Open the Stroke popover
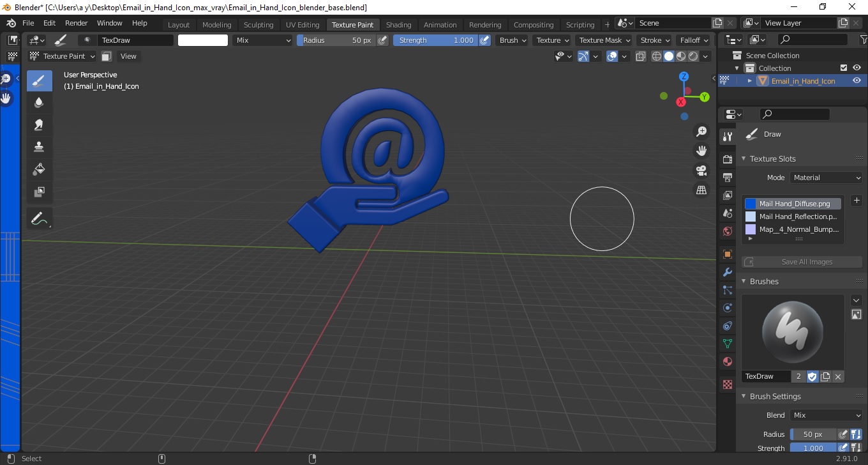Viewport: 868px width, 465px height. point(655,40)
